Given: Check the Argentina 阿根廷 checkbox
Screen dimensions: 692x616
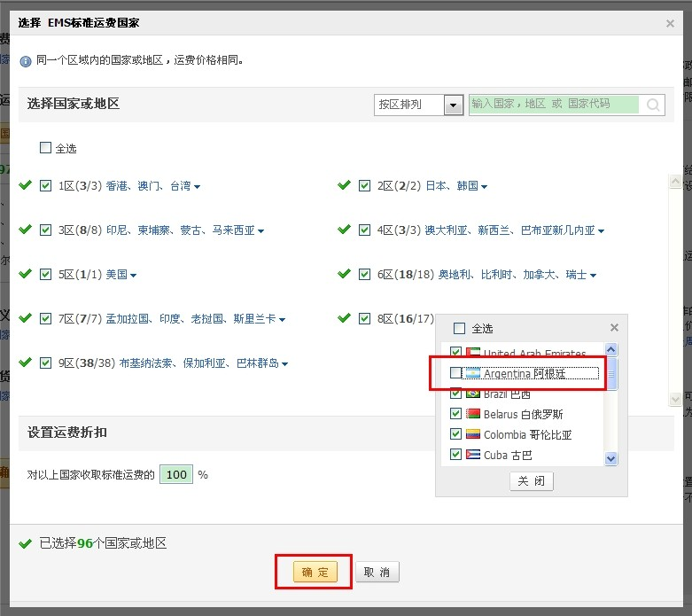Looking at the screenshot, I should pyautogui.click(x=456, y=372).
